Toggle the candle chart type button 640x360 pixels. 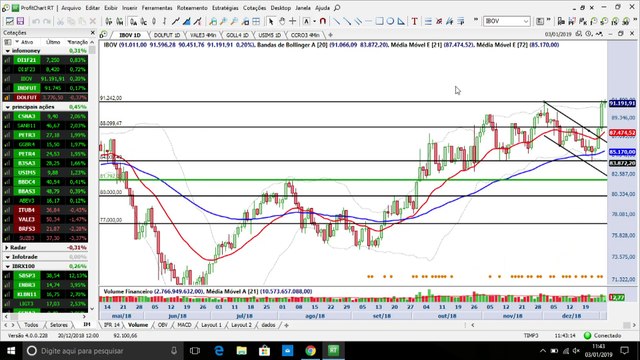[154, 21]
